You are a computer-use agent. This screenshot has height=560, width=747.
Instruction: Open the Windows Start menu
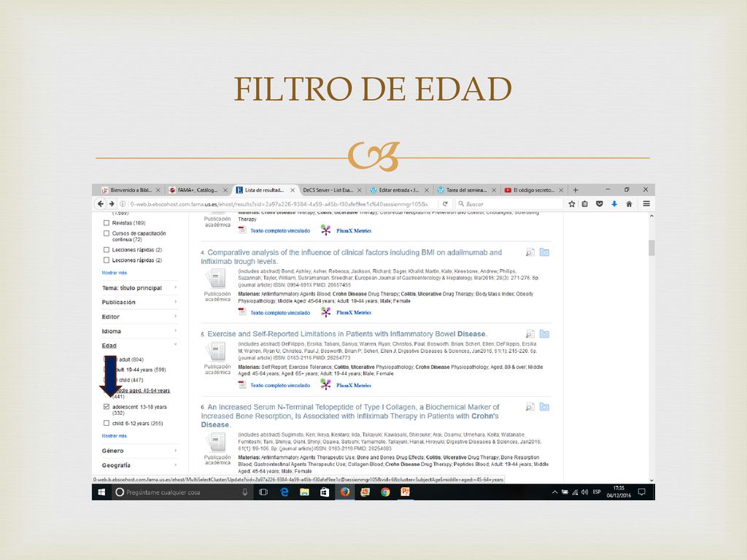101,492
